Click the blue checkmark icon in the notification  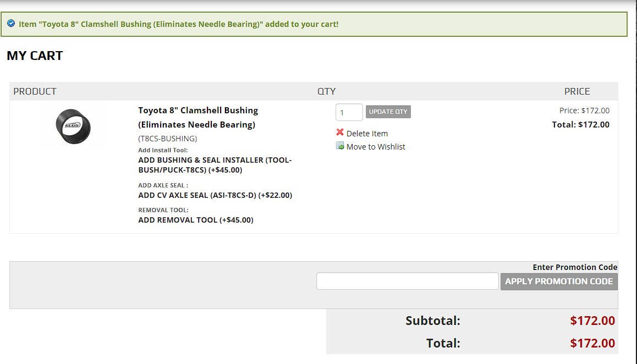(12, 24)
